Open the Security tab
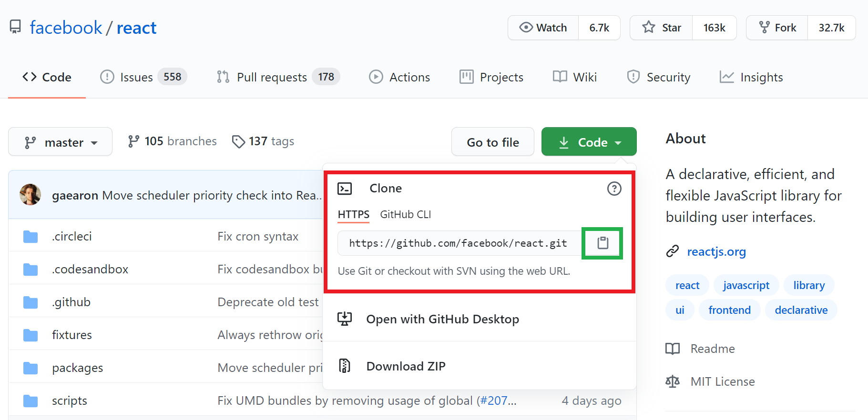The image size is (868, 420). pyautogui.click(x=658, y=77)
